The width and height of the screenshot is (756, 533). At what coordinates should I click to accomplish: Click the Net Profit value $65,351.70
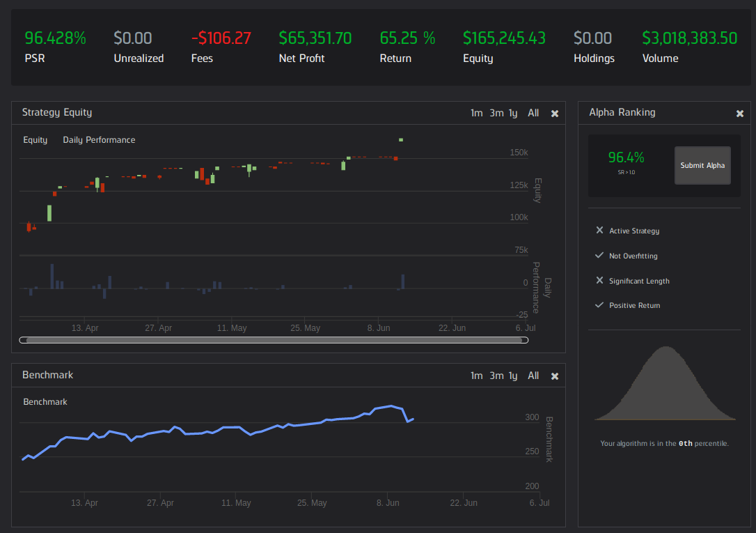(315, 38)
